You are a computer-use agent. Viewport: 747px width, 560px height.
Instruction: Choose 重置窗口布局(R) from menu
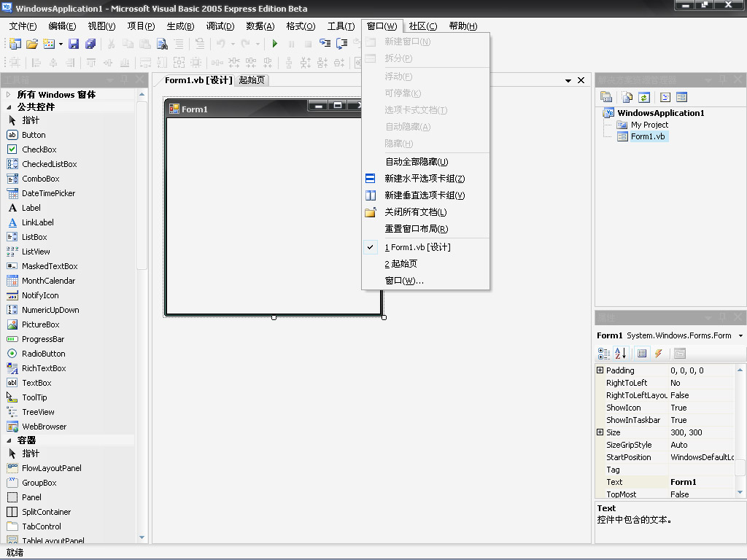tap(425, 228)
